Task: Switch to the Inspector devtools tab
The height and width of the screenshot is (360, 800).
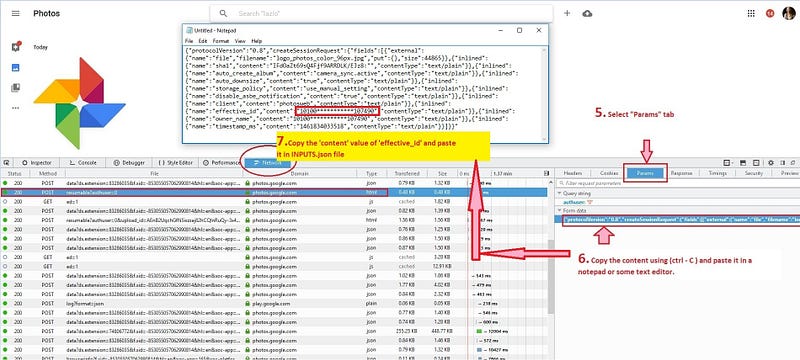Action: [x=37, y=163]
